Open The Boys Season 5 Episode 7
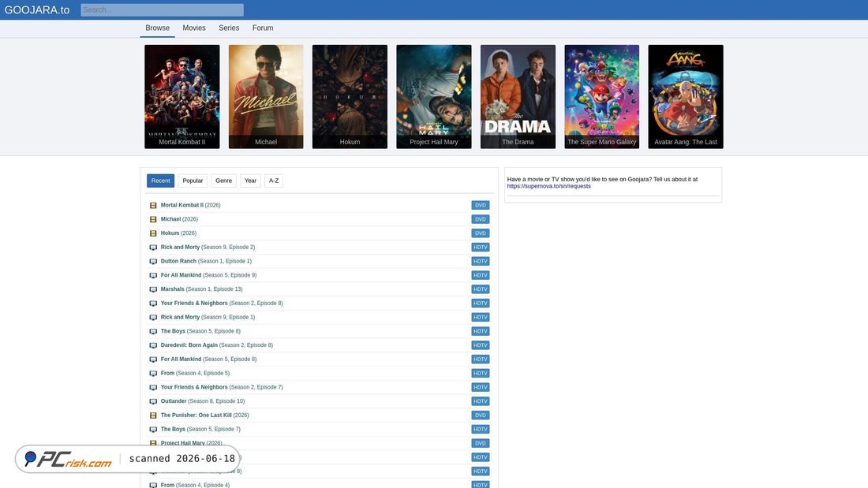868x488 pixels. (200, 430)
